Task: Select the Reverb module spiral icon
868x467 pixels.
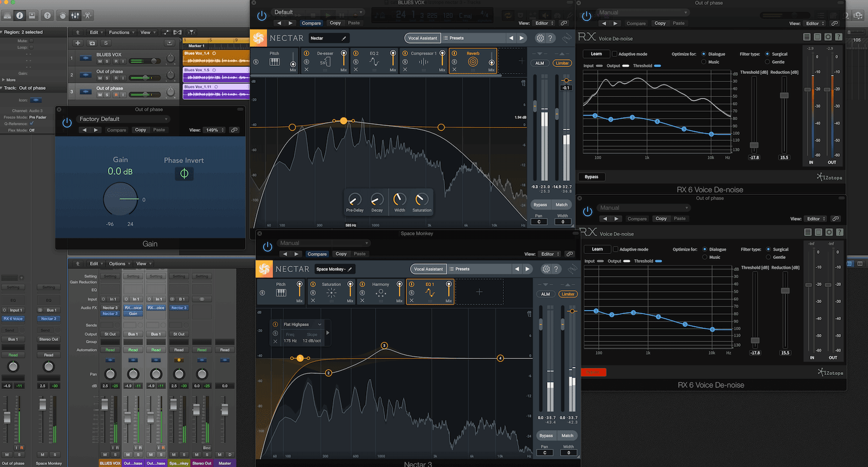Action: 473,62
